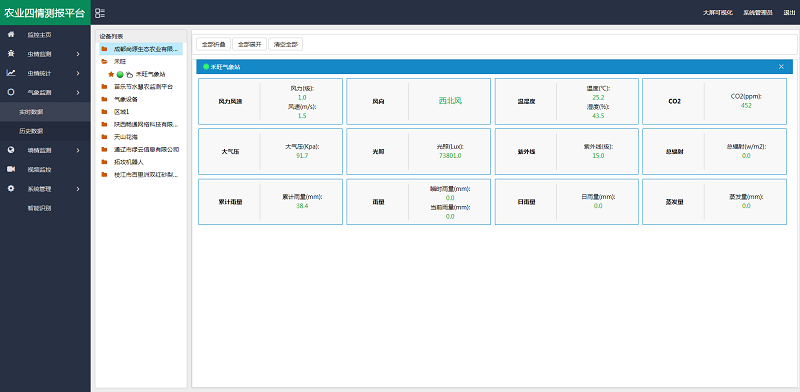Toggle the sidebar menu collapse icon
Screen dimensions: 800x392
coord(100,13)
